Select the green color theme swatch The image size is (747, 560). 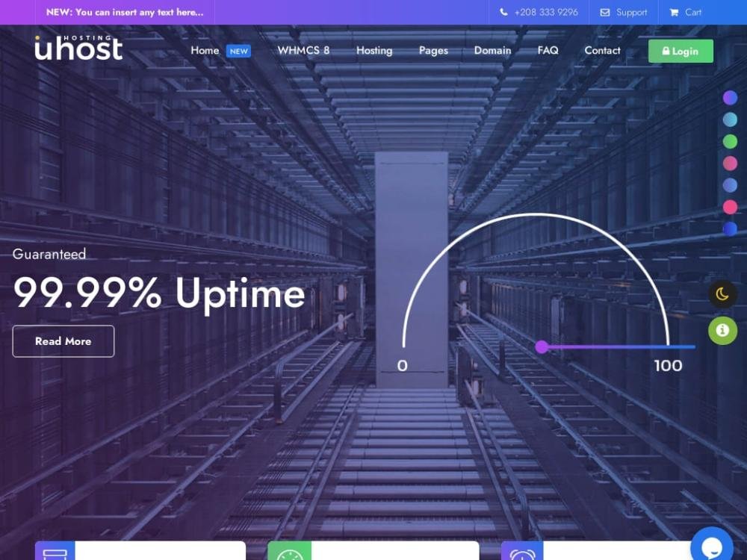pyautogui.click(x=730, y=141)
